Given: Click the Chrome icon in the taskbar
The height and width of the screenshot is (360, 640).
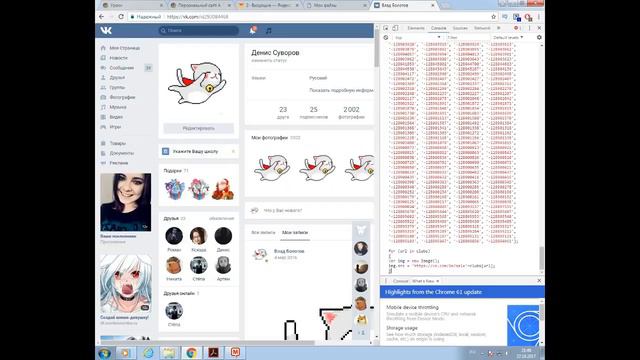Looking at the screenshot, I should [x=191, y=353].
